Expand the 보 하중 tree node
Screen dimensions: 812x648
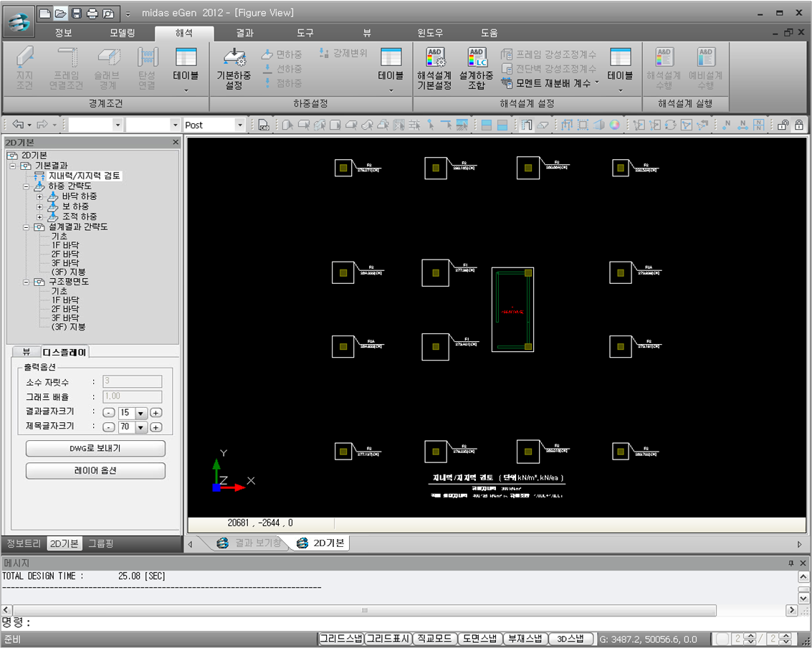click(39, 206)
